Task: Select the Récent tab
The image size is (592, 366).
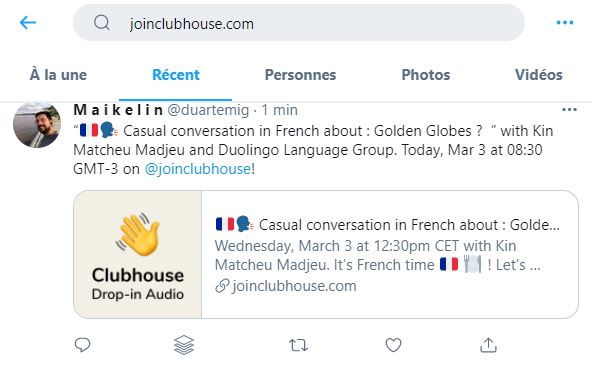Action: pyautogui.click(x=176, y=75)
